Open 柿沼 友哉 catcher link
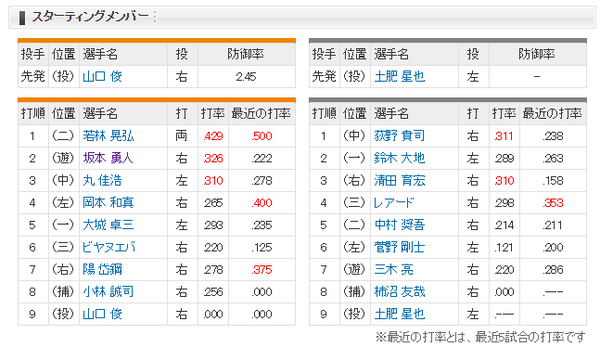This screenshot has height=360, width=600. click(399, 292)
